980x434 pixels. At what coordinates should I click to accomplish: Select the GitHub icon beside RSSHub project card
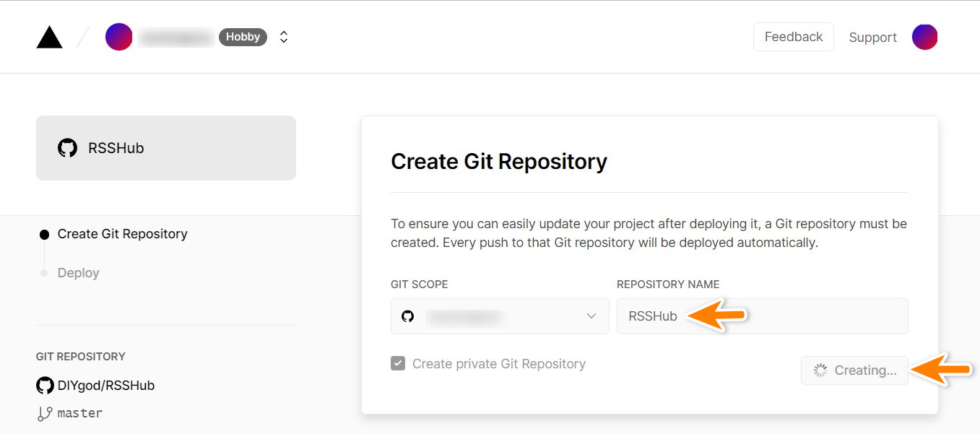[67, 147]
